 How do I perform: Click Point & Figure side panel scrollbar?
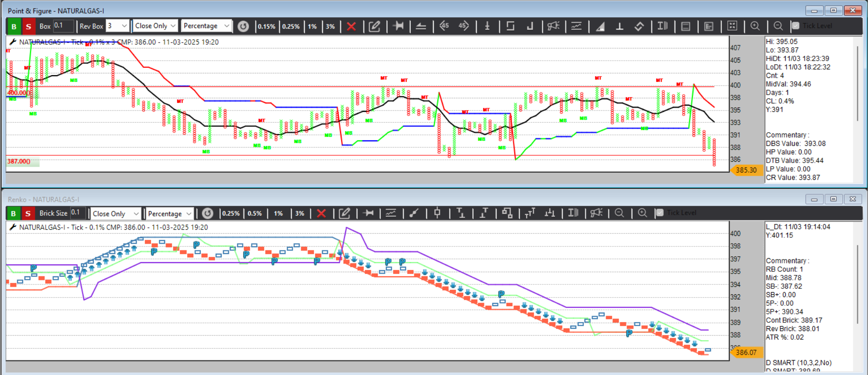[858, 84]
